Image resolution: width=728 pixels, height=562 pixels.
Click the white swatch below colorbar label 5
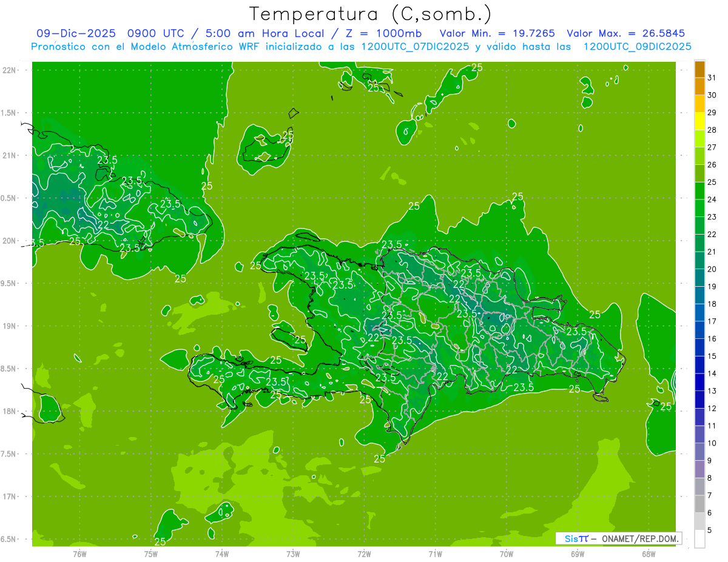click(699, 539)
